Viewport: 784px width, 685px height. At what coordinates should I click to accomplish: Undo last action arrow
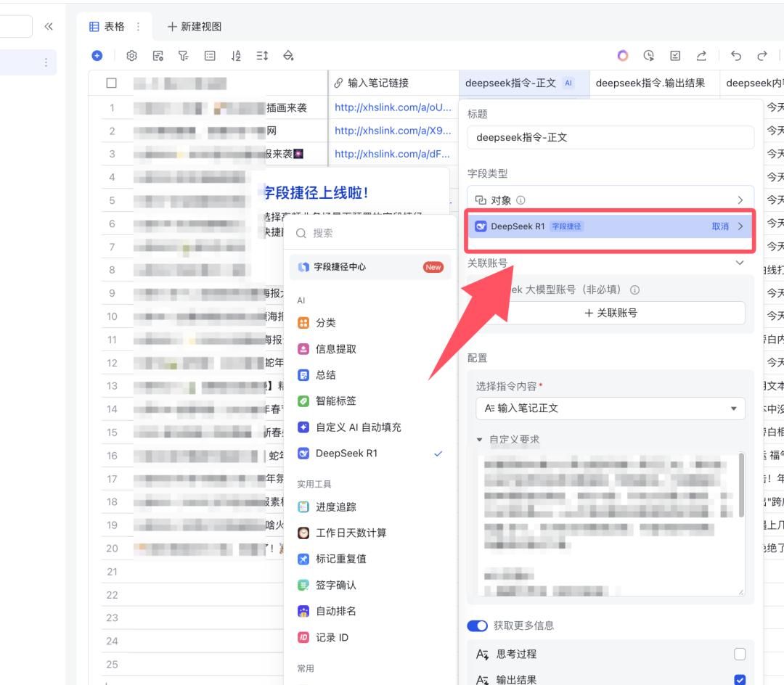735,55
